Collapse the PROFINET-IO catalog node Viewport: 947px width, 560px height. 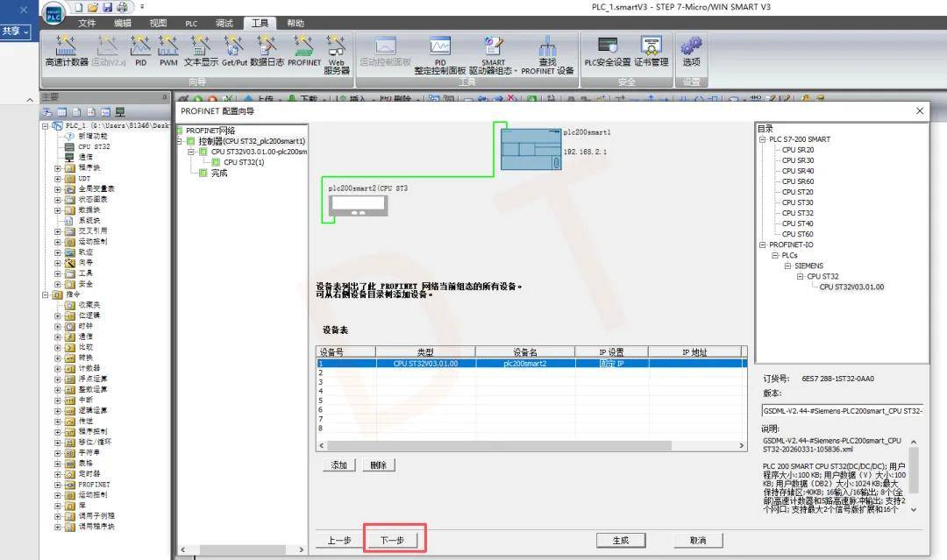coord(763,245)
